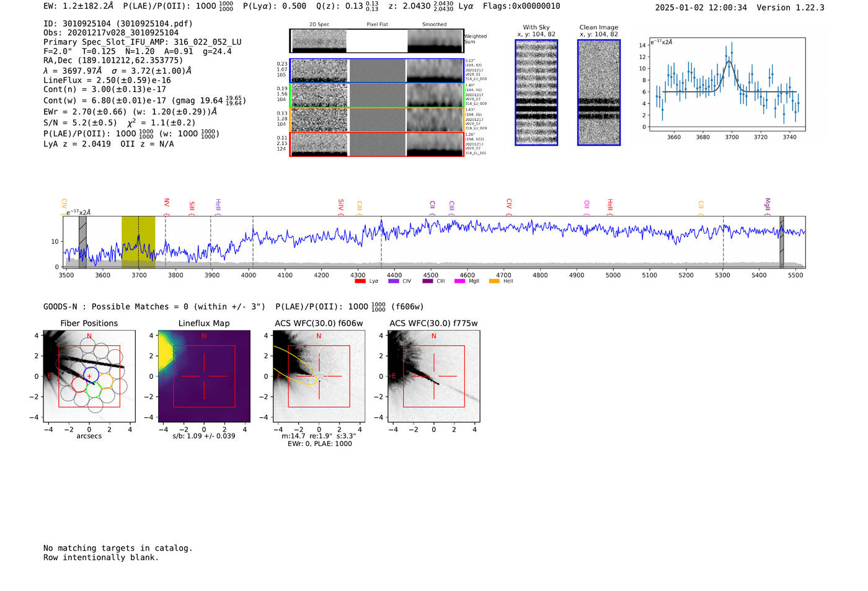Click the Lineflux Map image
The image size is (868, 591).
(x=204, y=376)
